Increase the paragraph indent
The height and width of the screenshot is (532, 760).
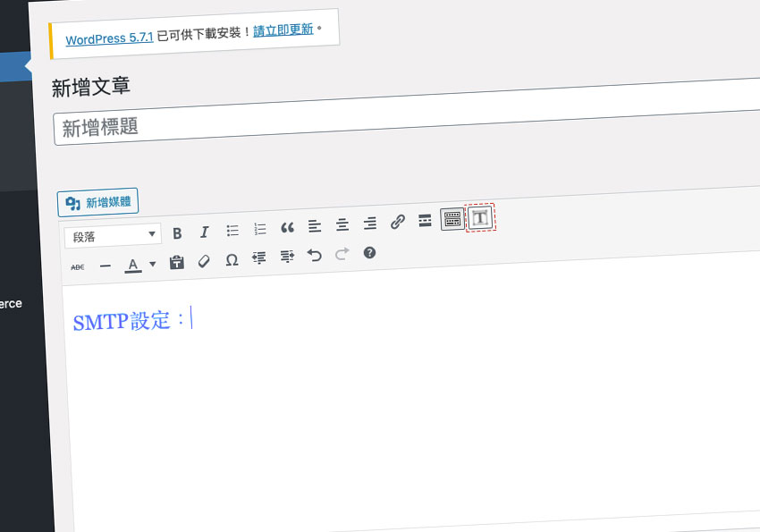click(x=287, y=257)
